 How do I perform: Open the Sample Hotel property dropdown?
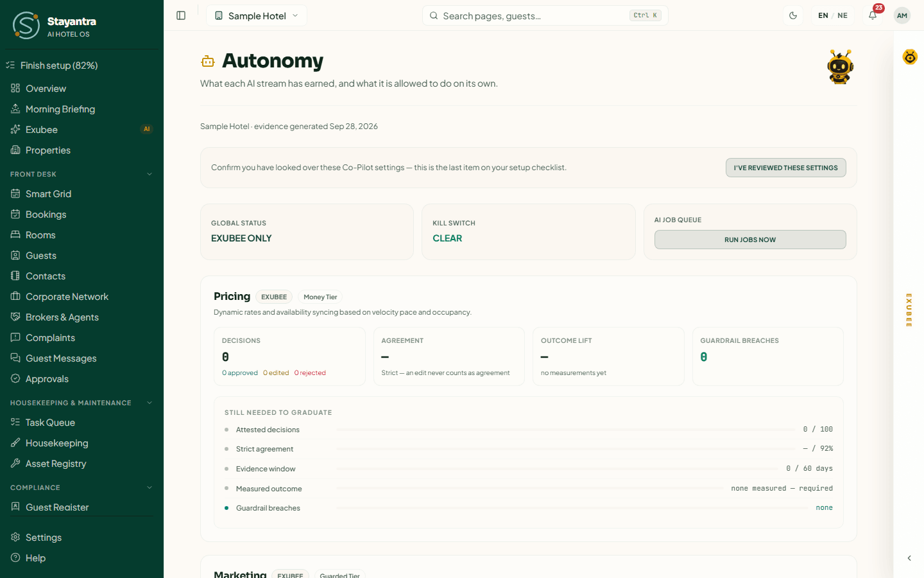coord(257,15)
